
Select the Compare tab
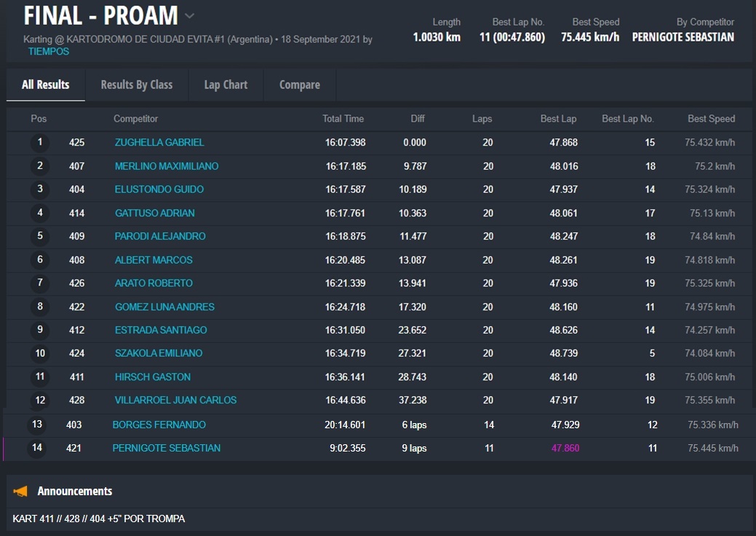tap(299, 84)
